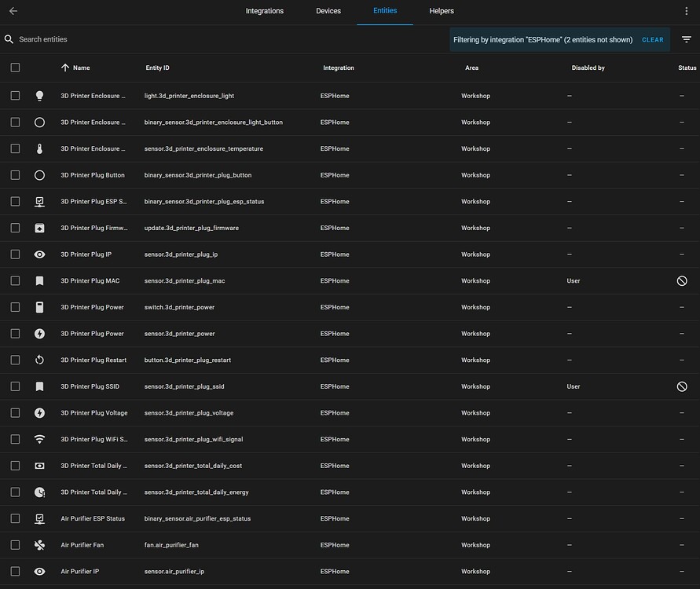Toggle the select-all checkbox in header
The height and width of the screenshot is (589, 700).
[15, 68]
